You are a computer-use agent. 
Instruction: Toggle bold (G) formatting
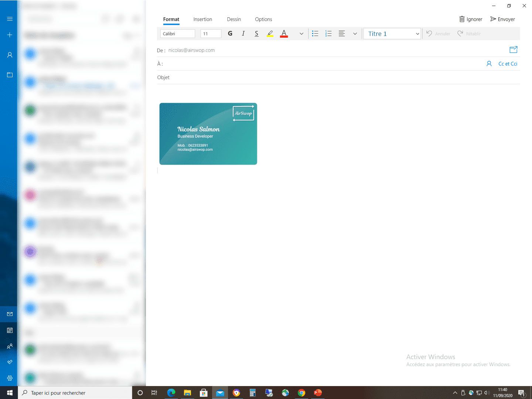click(x=230, y=34)
